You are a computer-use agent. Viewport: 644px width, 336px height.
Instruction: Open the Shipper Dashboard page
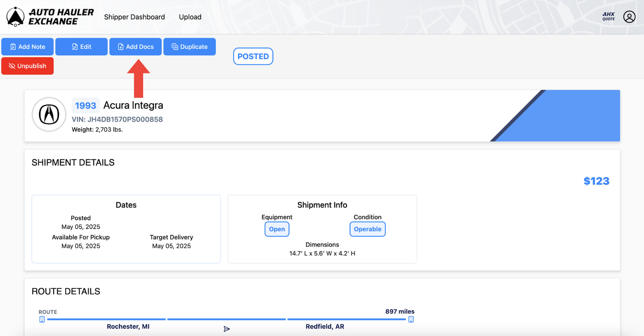point(134,17)
